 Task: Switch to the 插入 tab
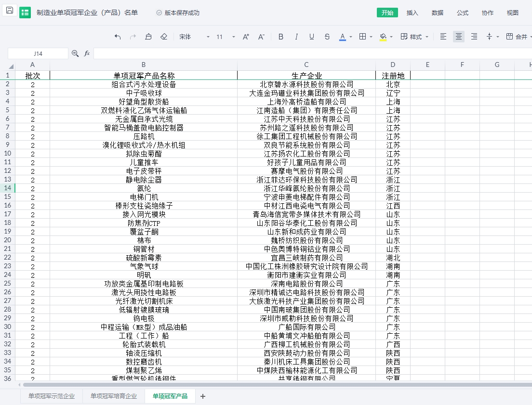pos(412,13)
